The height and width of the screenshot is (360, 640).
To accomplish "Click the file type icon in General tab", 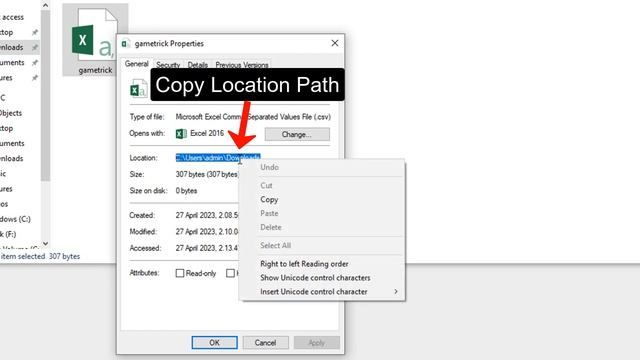I will tap(138, 89).
